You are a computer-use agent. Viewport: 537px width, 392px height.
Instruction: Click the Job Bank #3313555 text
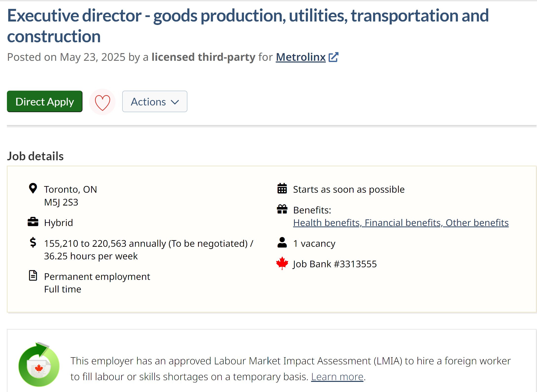click(335, 264)
